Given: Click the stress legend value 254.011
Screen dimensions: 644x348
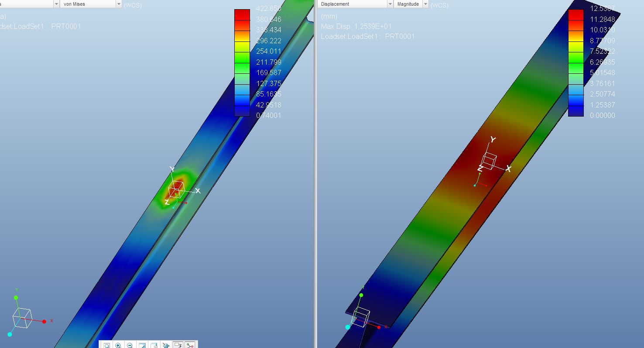Looking at the screenshot, I should (268, 52).
